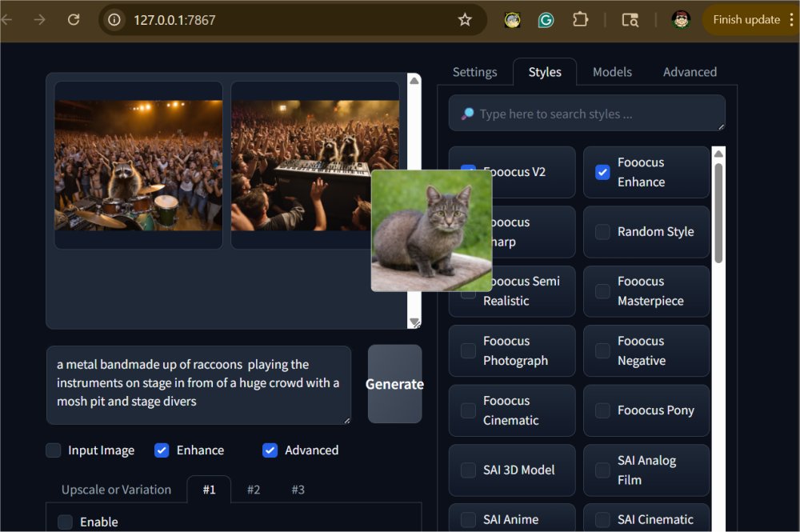
Task: Switch to the Advanced tab
Action: (x=690, y=72)
